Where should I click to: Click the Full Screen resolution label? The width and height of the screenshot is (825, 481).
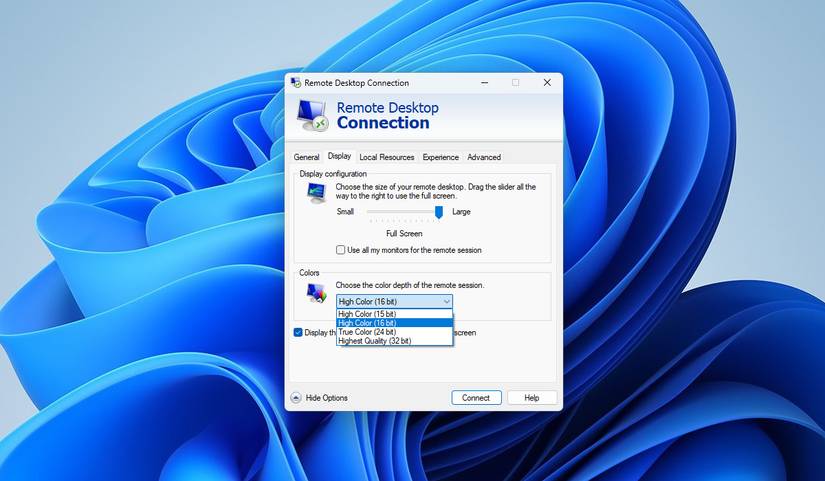click(x=404, y=233)
